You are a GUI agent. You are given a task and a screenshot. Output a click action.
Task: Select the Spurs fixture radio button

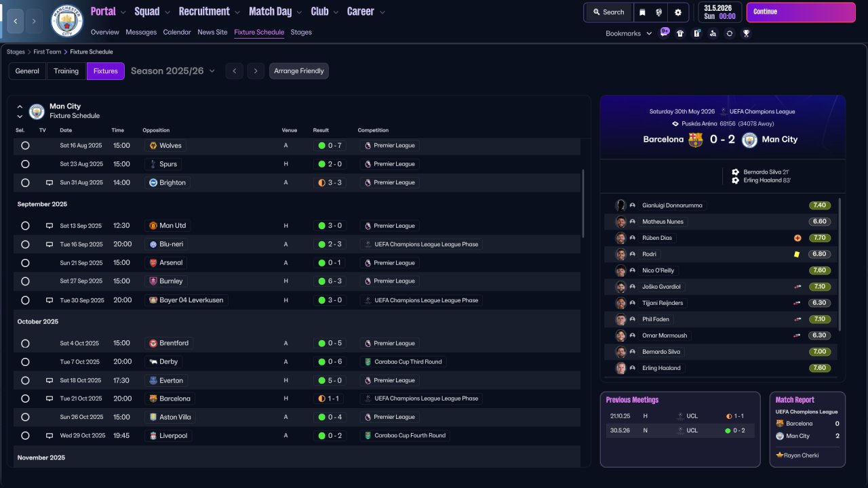[x=25, y=164]
